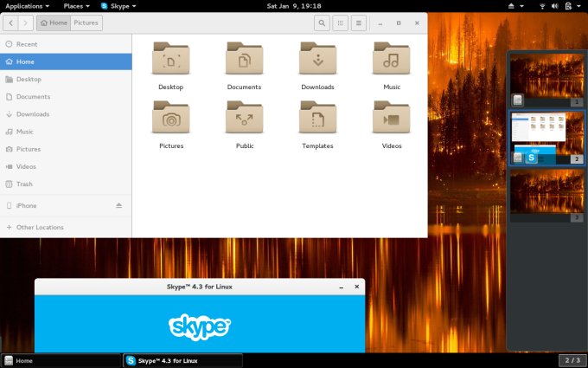The width and height of the screenshot is (588, 368).
Task: Click the Skype icon in workspace 2 thumbnail
Action: [531, 158]
